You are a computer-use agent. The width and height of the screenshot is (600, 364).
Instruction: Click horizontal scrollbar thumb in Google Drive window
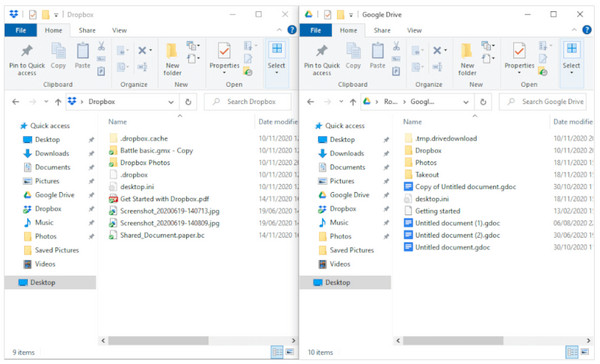pyautogui.click(x=453, y=340)
